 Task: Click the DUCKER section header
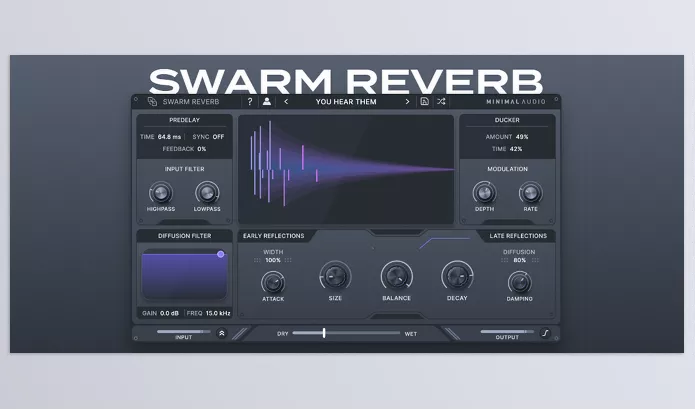[x=507, y=120]
